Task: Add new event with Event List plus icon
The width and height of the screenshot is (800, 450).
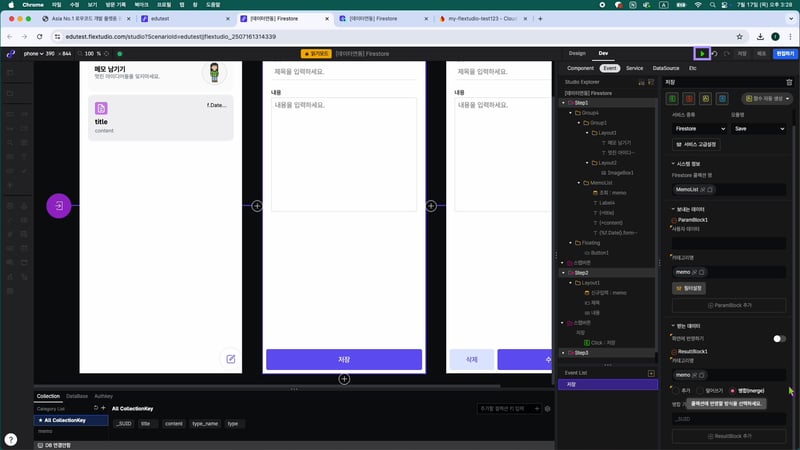Action: [x=651, y=374]
